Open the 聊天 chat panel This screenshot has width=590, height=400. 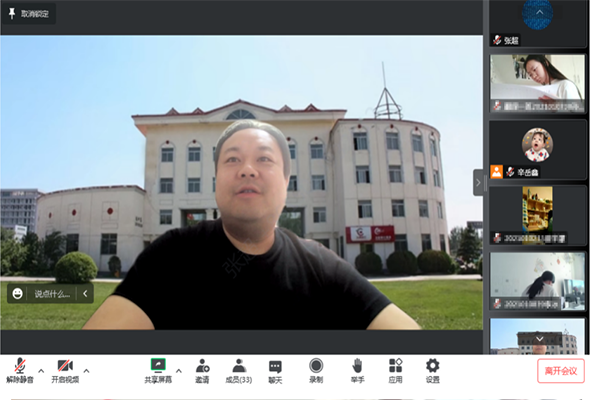275,371
